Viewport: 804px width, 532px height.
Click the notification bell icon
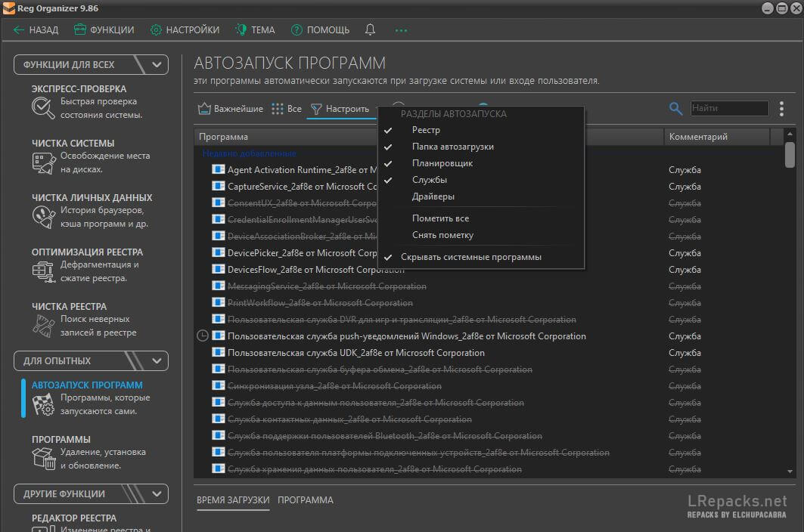tap(370, 30)
